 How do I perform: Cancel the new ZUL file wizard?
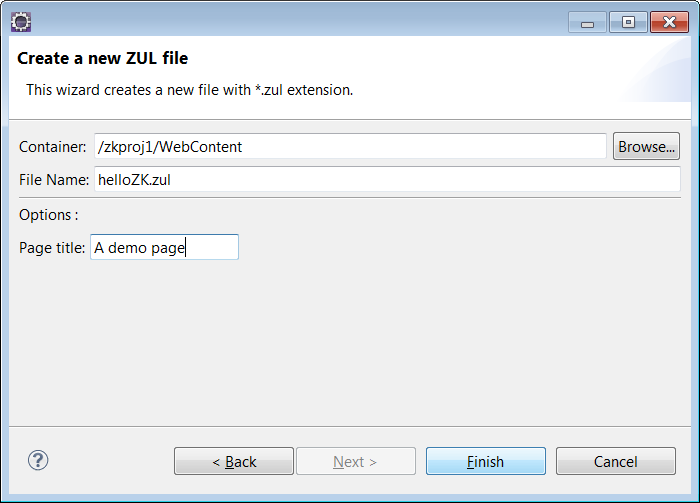coord(616,461)
